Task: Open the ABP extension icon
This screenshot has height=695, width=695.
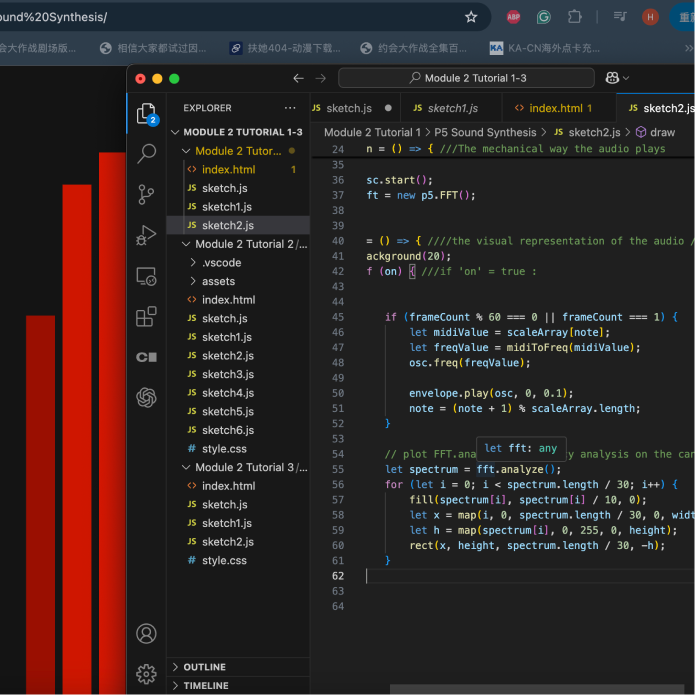Action: click(x=513, y=17)
